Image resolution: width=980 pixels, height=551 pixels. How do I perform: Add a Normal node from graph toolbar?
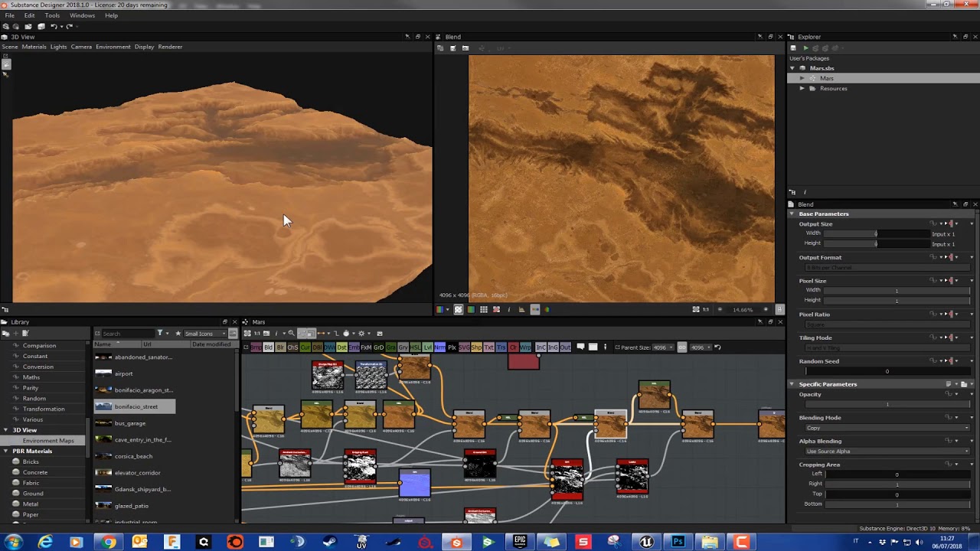point(439,347)
